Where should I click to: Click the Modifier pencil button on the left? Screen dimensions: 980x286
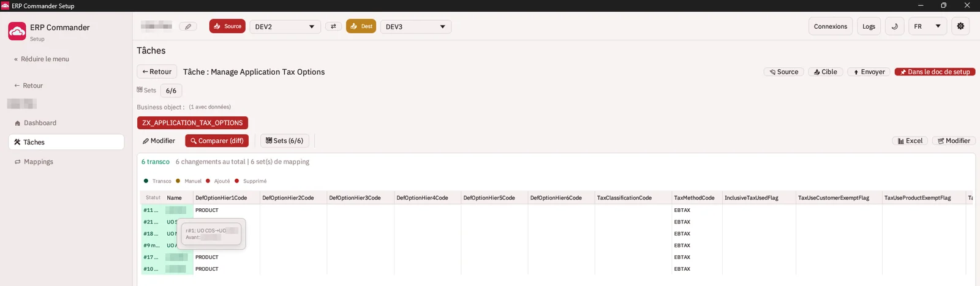(159, 141)
